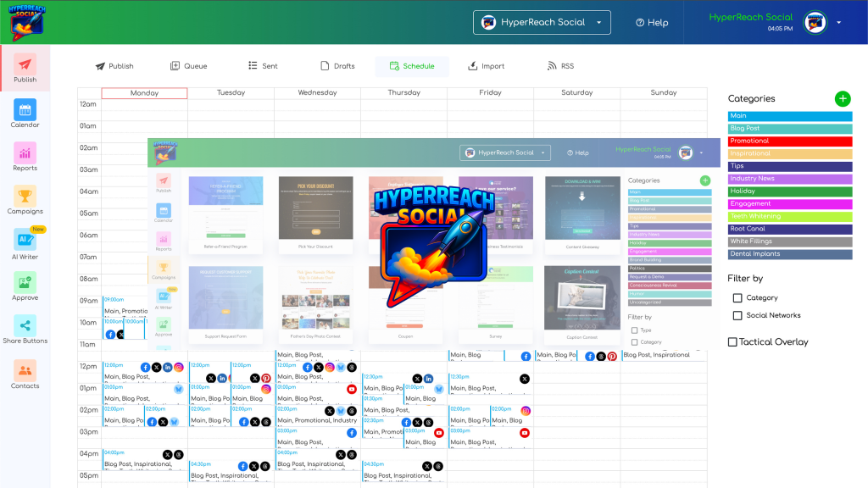Open the RSS tab
This screenshot has width=868, height=488.
561,66
